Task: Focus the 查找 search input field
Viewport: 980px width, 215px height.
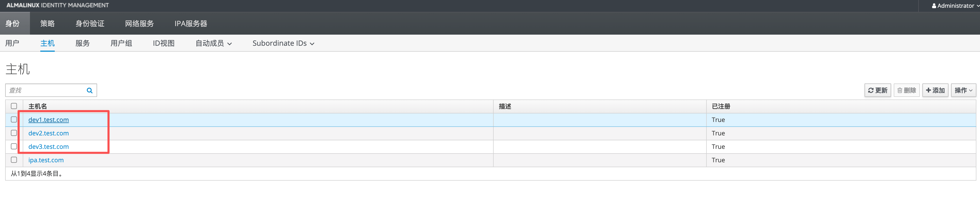Action: click(x=46, y=90)
